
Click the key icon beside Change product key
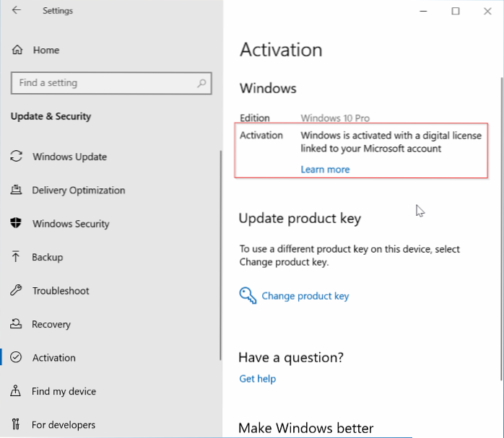point(248,295)
